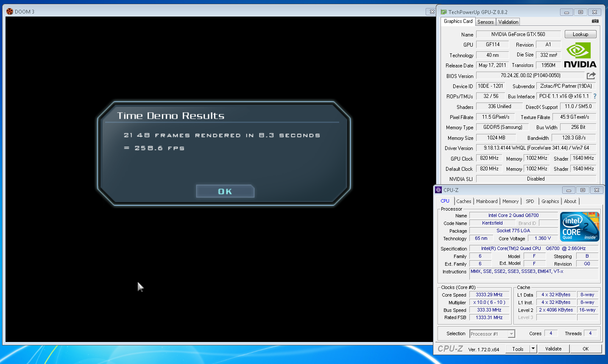Click the Texture Fillrate value 45.9 GTexel/s
This screenshot has width=608, height=364.
(x=574, y=117)
